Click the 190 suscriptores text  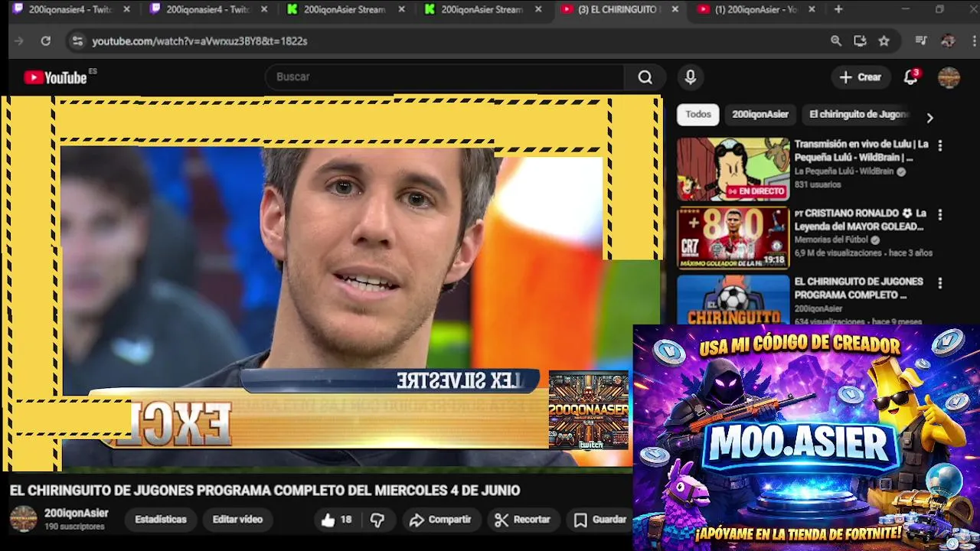(x=74, y=527)
